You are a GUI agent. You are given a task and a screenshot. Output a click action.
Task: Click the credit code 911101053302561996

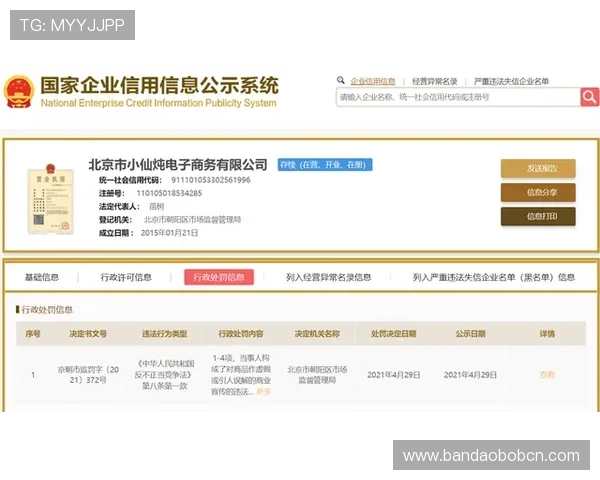click(x=211, y=180)
